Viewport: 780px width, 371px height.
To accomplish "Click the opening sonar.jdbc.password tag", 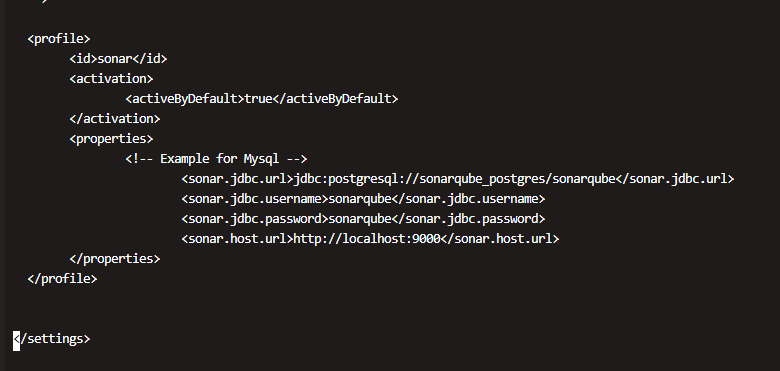I will pos(255,219).
